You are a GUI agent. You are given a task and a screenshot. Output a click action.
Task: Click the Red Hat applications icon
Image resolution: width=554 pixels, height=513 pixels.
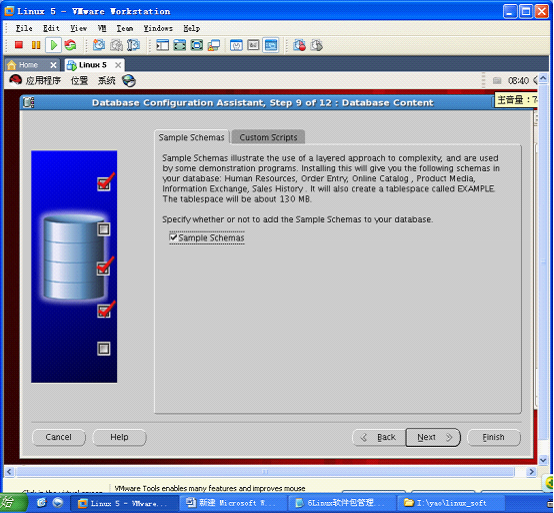[16, 80]
